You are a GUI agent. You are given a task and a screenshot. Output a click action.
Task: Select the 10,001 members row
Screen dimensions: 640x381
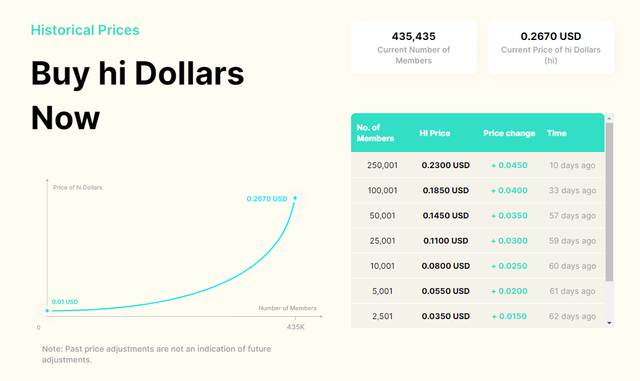pos(478,266)
